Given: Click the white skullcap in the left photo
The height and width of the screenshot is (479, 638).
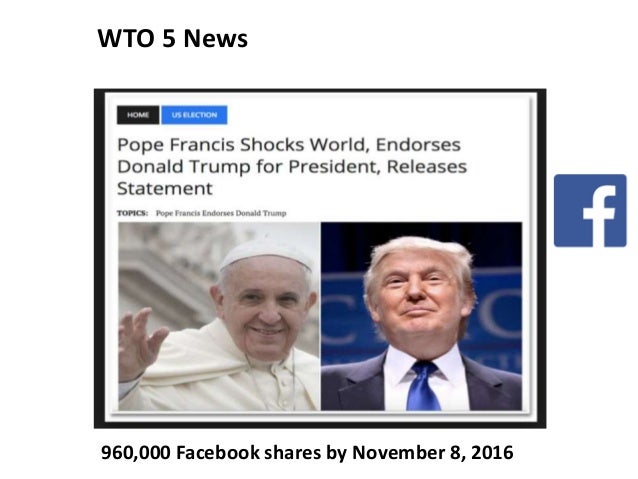Looking at the screenshot, I should pos(267,254).
